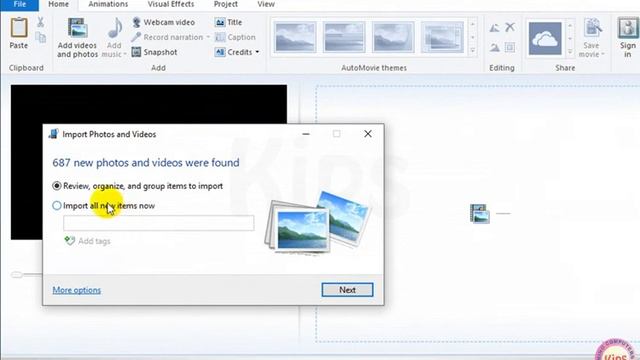Add a Caption to the movie

click(x=235, y=37)
